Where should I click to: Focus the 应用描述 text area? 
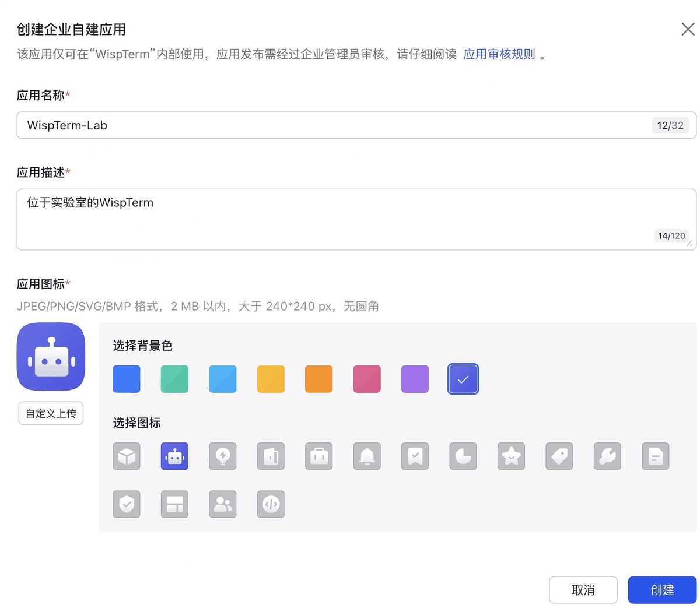(356, 219)
